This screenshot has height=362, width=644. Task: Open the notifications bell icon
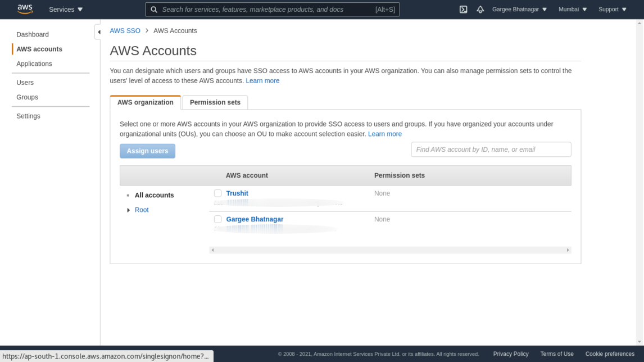(x=480, y=10)
